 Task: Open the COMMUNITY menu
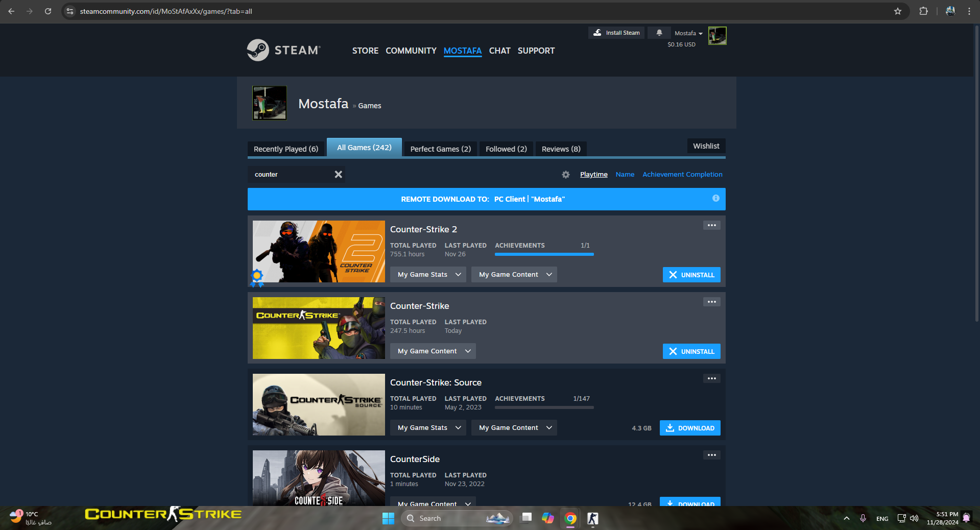click(411, 51)
